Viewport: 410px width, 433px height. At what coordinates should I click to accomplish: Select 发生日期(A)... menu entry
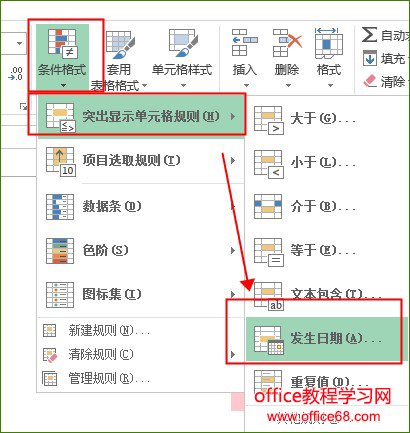tap(326, 339)
